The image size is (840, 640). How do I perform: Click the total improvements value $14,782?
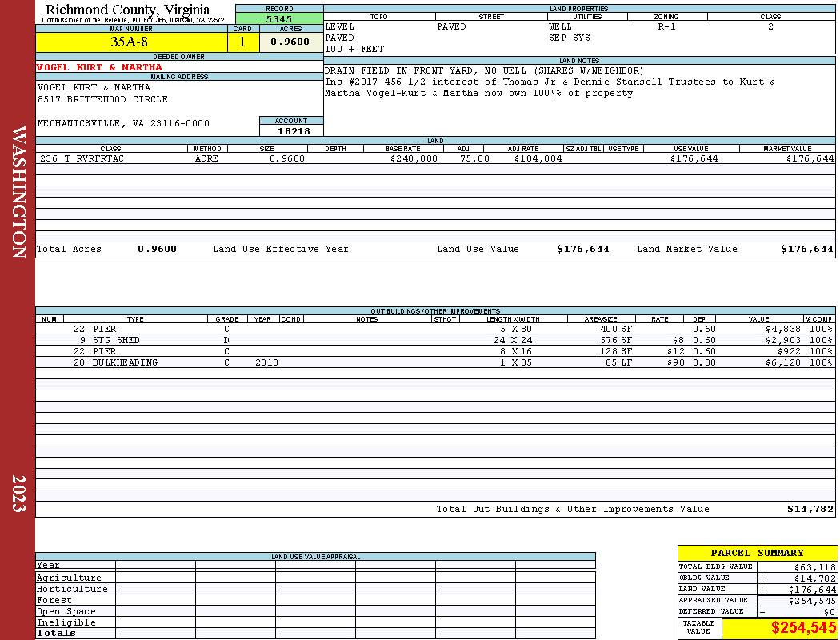coord(810,510)
